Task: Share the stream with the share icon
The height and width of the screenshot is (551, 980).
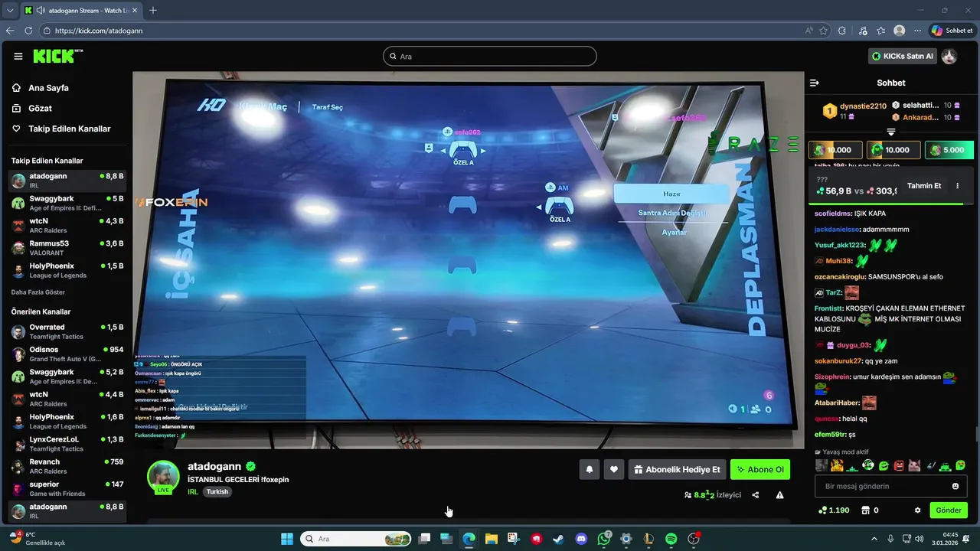Action: (756, 495)
